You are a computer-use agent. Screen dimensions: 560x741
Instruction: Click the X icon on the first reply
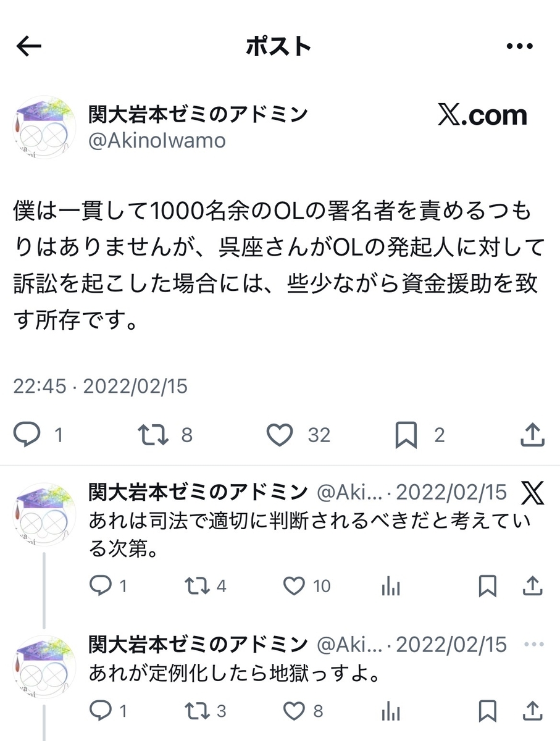tap(532, 493)
